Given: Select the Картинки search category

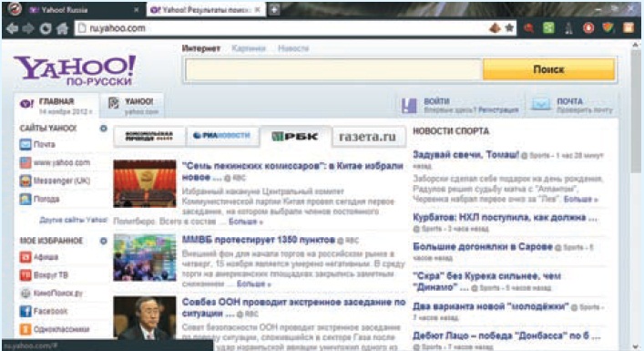Looking at the screenshot, I should pos(249,48).
